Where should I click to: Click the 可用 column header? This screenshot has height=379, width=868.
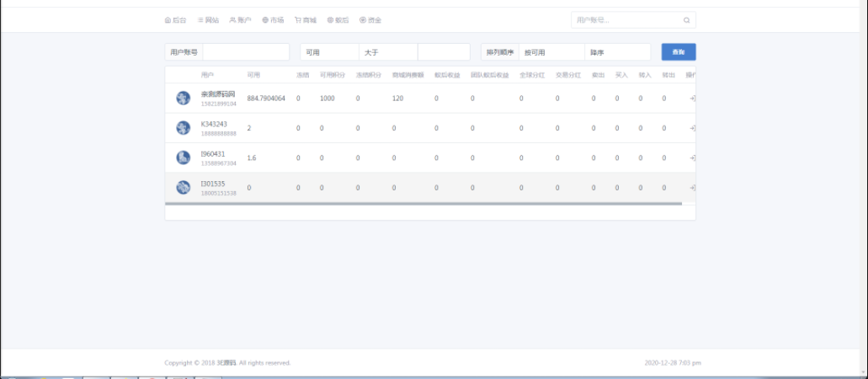253,75
